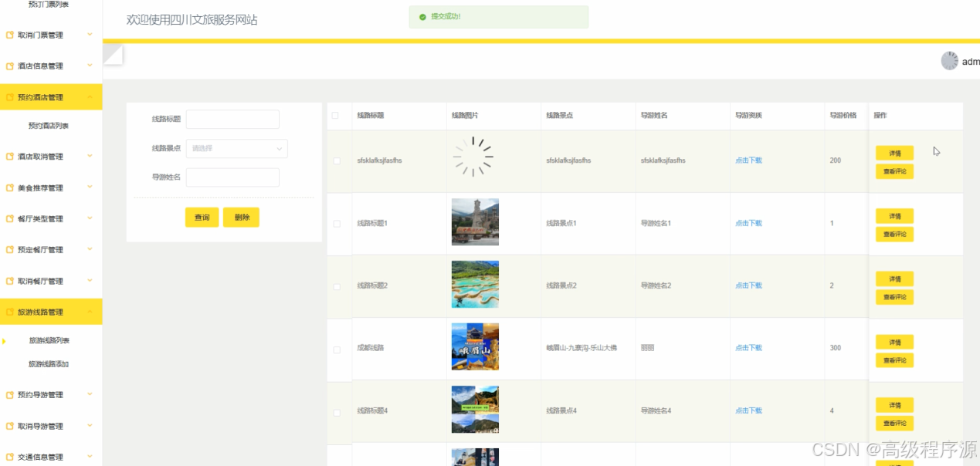Select 预定餐厅管理 menu label
The image size is (980, 466).
coord(40,250)
